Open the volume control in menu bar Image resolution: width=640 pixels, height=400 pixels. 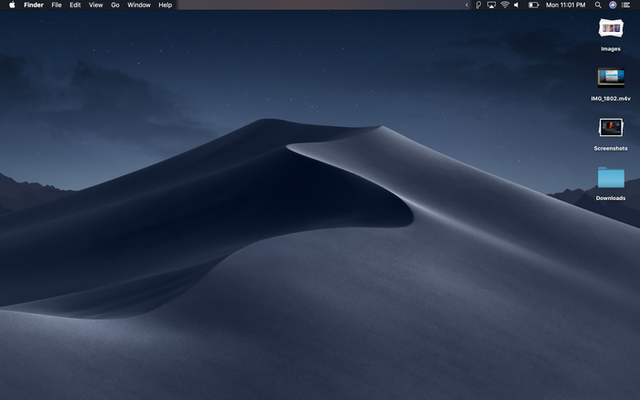click(x=517, y=5)
